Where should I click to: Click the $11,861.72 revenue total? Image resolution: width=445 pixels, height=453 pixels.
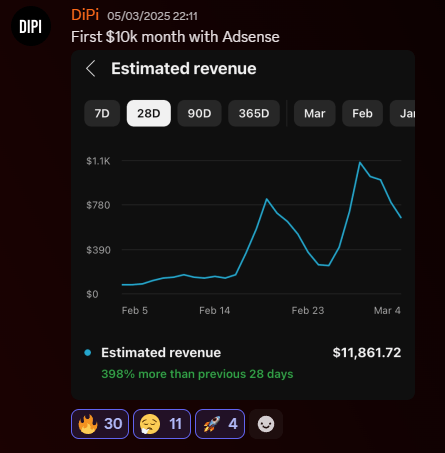click(x=367, y=353)
